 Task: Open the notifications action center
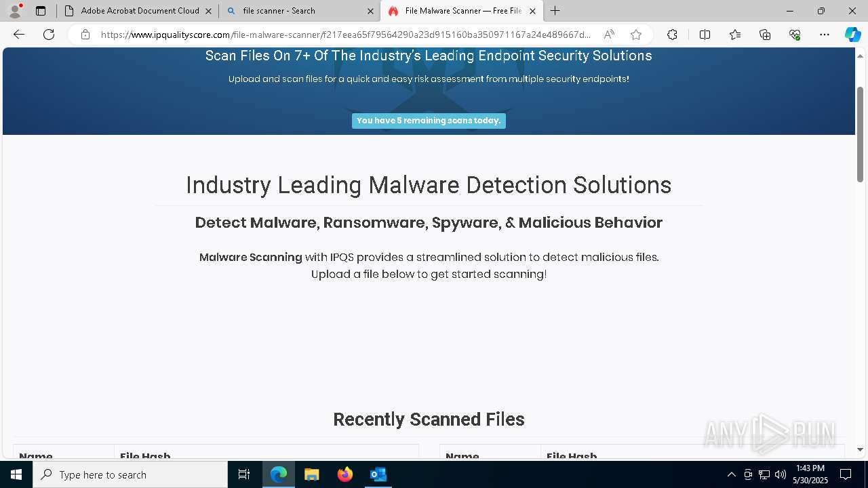click(x=846, y=474)
